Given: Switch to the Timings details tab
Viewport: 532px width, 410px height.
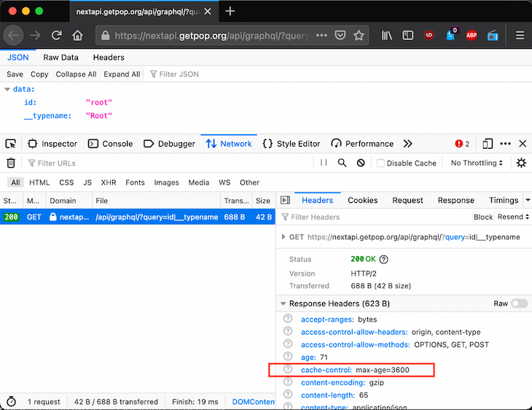Looking at the screenshot, I should (504, 200).
